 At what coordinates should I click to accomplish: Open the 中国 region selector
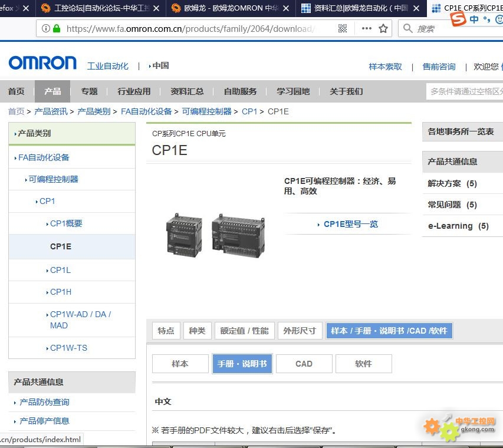(159, 66)
